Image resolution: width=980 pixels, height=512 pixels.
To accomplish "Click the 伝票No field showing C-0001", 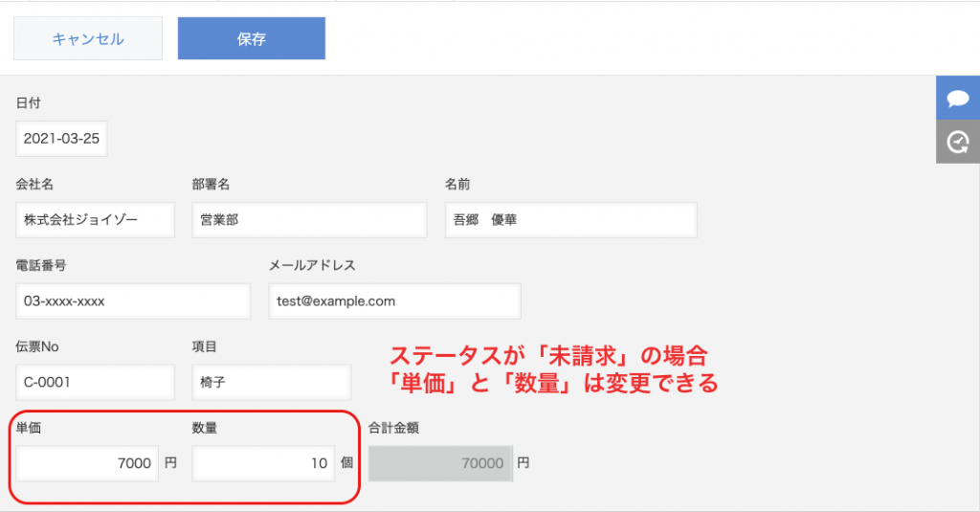I will pos(95,383).
